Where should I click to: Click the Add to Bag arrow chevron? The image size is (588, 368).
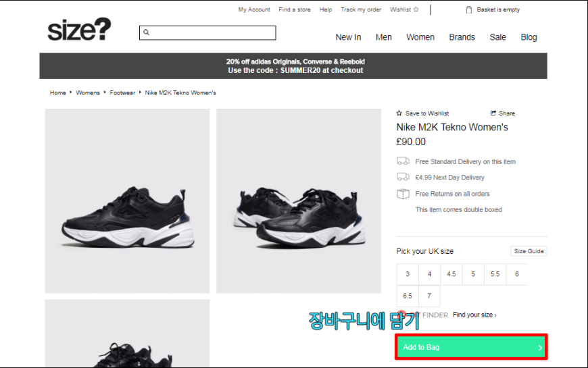pos(540,348)
